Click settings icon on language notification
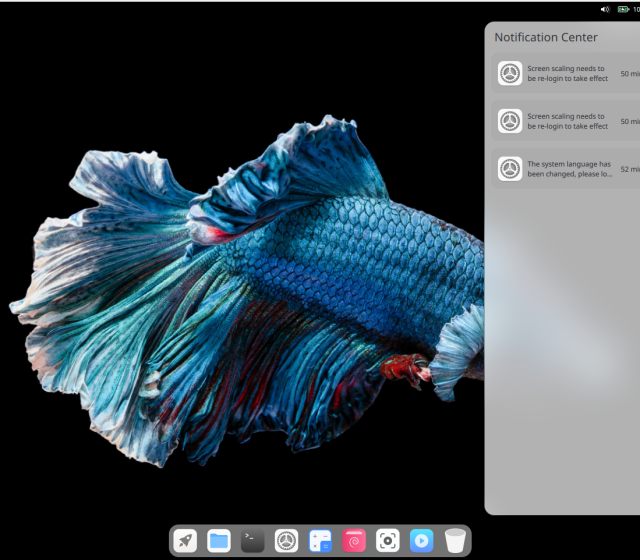Viewport: 640px width, 560px height. pyautogui.click(x=510, y=168)
